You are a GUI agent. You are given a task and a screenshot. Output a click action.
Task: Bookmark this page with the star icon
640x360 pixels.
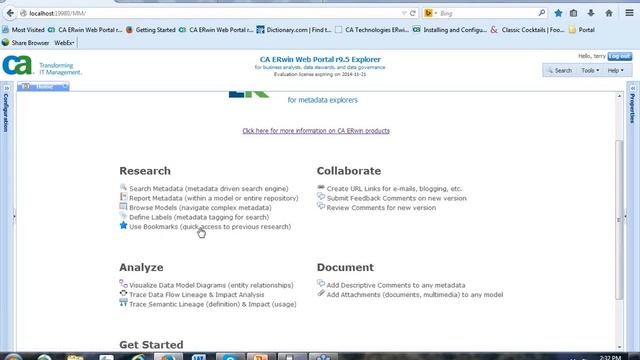[558, 13]
